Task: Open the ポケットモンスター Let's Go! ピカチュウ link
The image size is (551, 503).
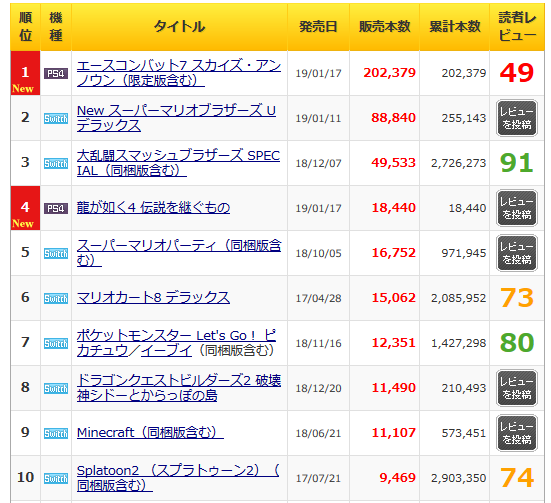Action: coord(176,343)
